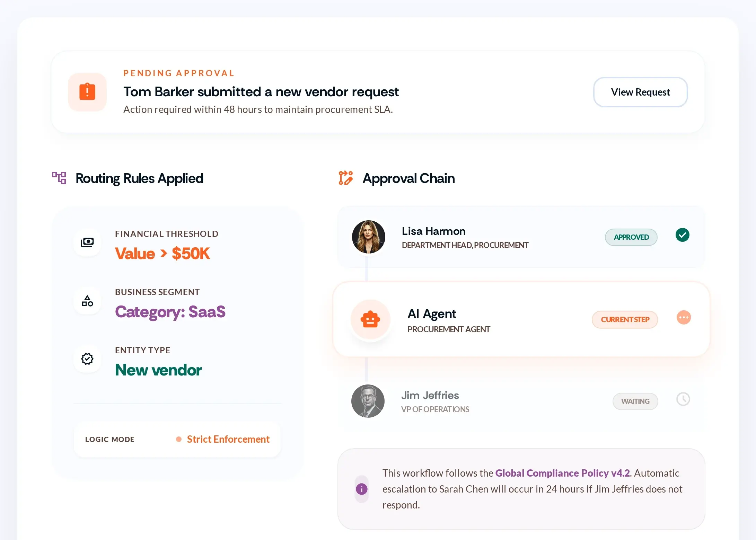Select the Category: SaaS rule
Viewport: 756px width, 540px height.
coord(170,312)
